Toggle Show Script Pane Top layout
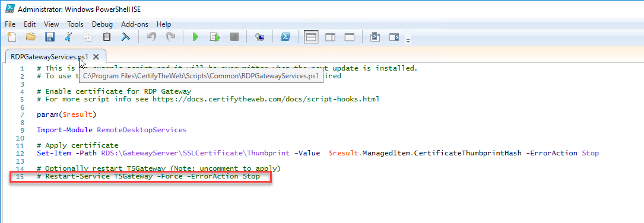Image resolution: width=644 pixels, height=223 pixels. click(312, 37)
